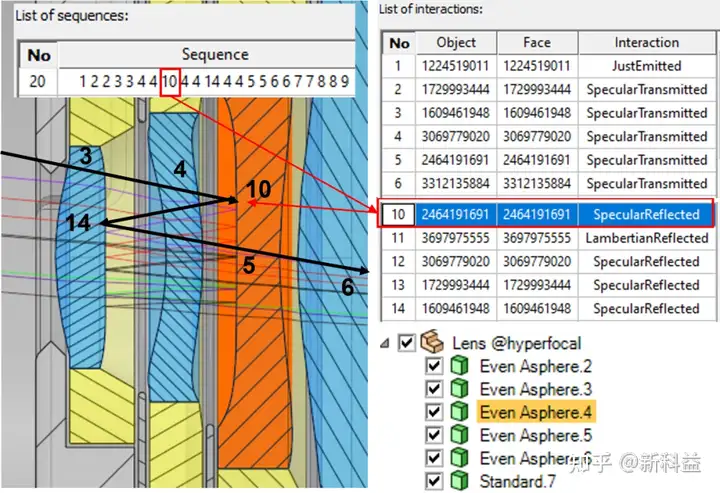Select interaction row 1 JustEmitted
This screenshot has width=720, height=493.
pos(549,66)
